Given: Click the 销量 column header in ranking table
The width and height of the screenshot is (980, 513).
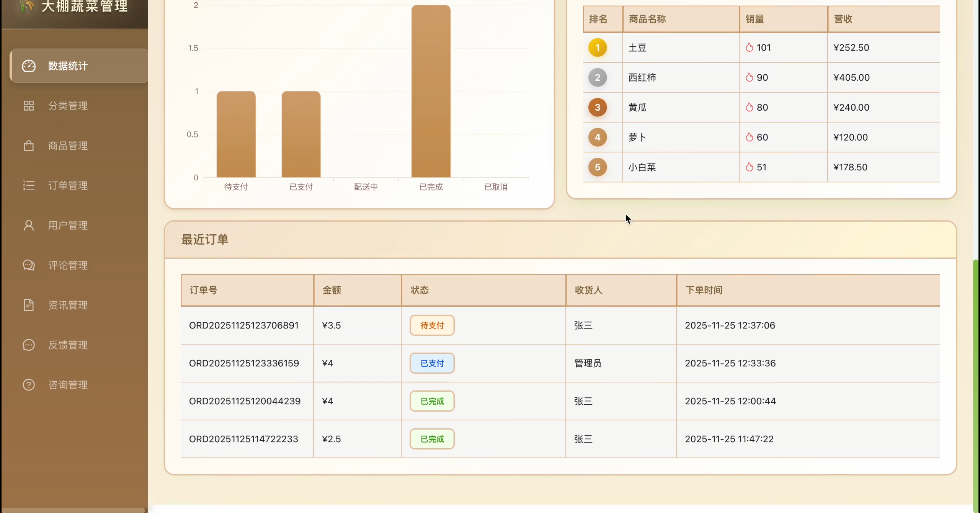Looking at the screenshot, I should 755,19.
